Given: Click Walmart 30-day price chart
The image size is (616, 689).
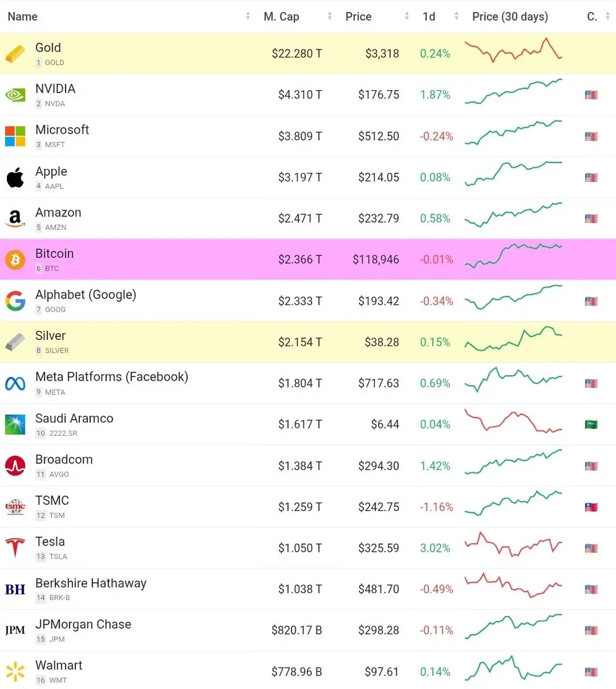Looking at the screenshot, I should coord(513,668).
